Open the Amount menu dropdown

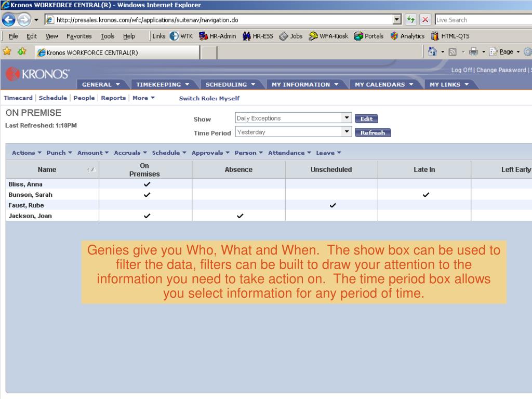pyautogui.click(x=92, y=153)
